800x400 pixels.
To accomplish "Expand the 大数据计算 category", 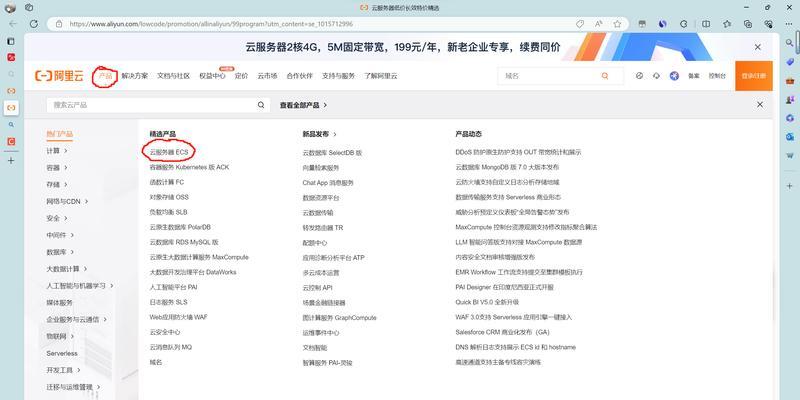I will click(67, 268).
